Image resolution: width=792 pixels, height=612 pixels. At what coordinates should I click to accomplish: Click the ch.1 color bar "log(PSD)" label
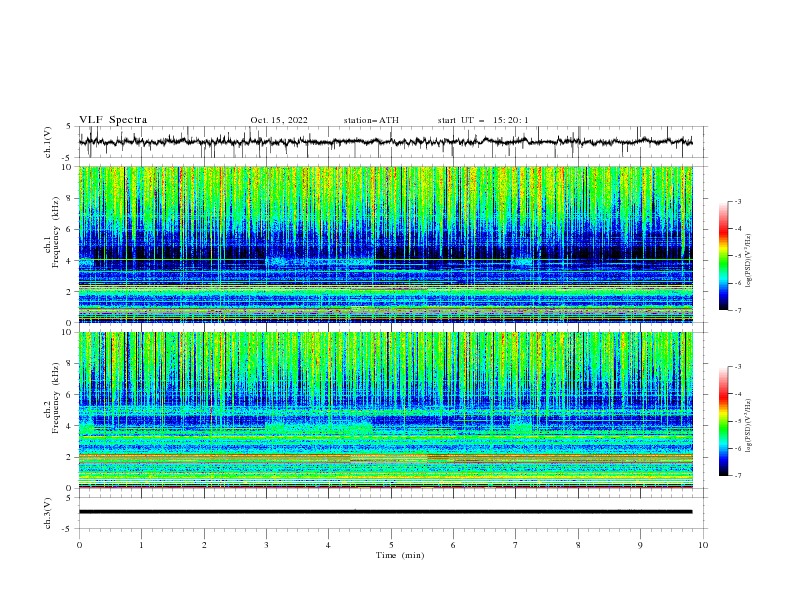(x=748, y=261)
